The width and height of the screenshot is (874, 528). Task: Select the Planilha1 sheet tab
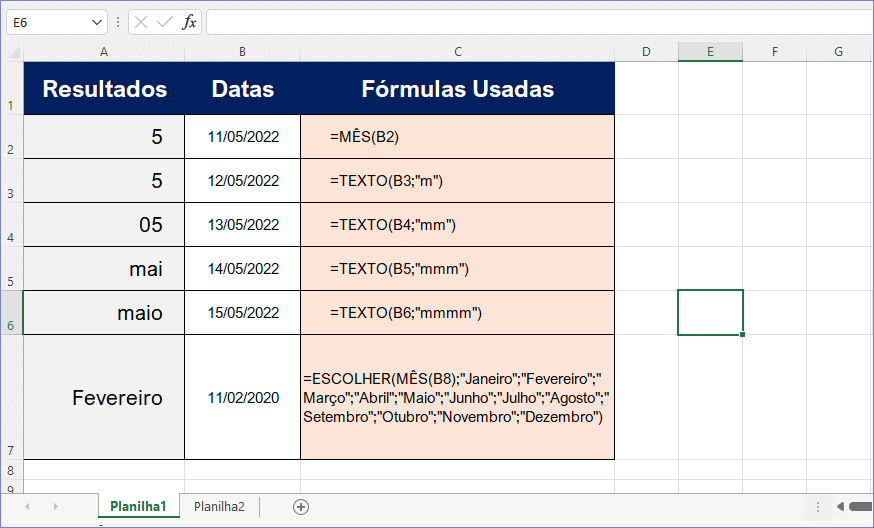[x=138, y=507]
